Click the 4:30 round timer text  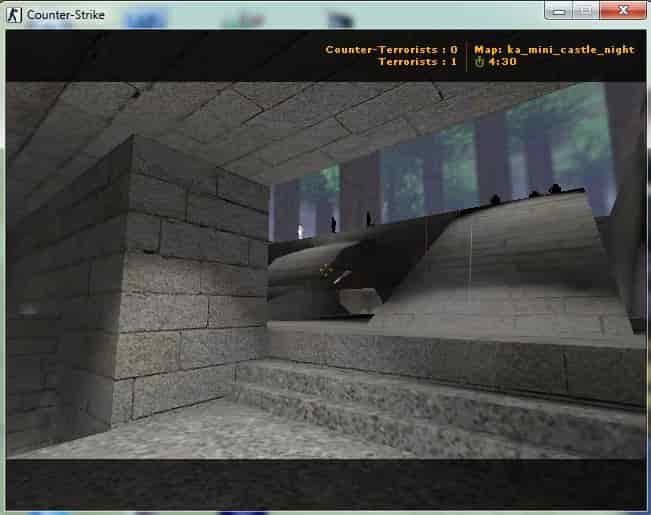click(x=502, y=62)
